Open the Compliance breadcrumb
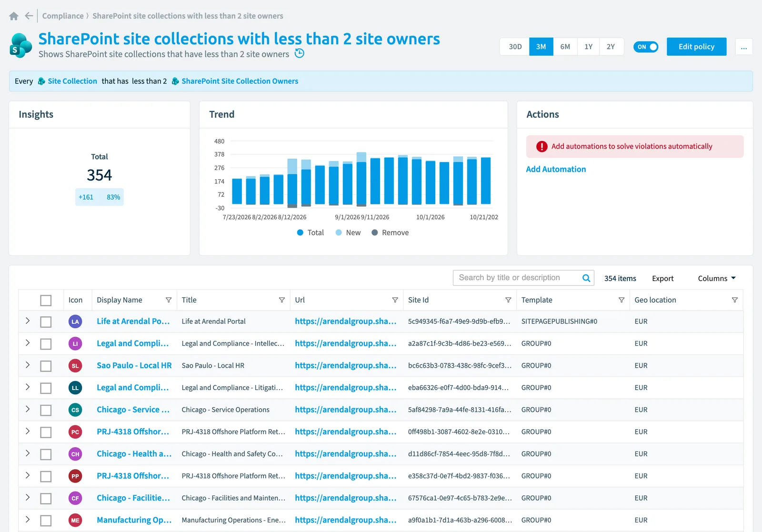 [63, 16]
